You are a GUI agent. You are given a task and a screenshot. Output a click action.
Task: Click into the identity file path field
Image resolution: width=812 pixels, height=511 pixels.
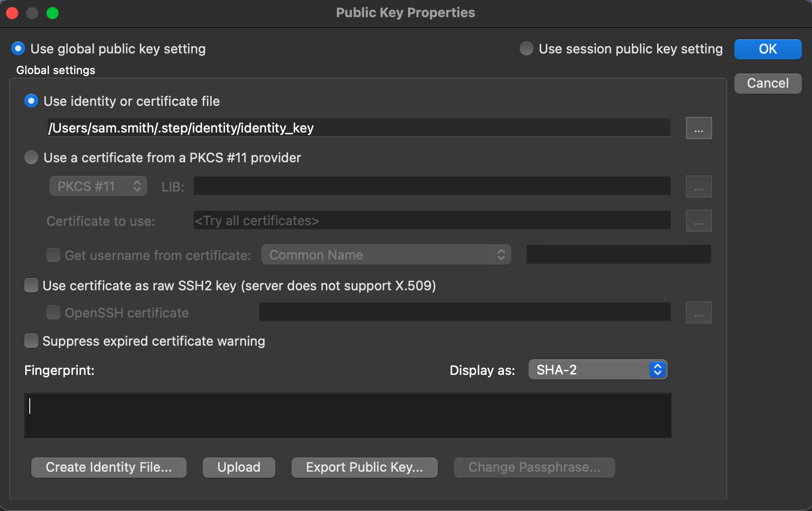(358, 128)
